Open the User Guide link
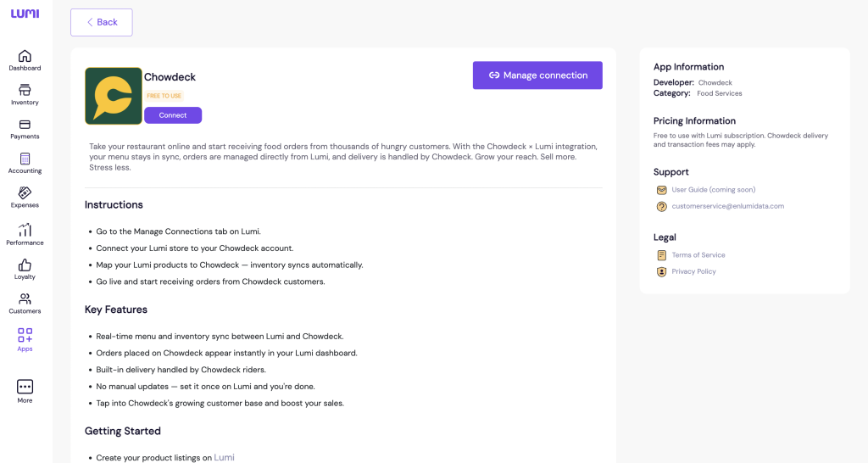The height and width of the screenshot is (463, 868). coord(713,190)
